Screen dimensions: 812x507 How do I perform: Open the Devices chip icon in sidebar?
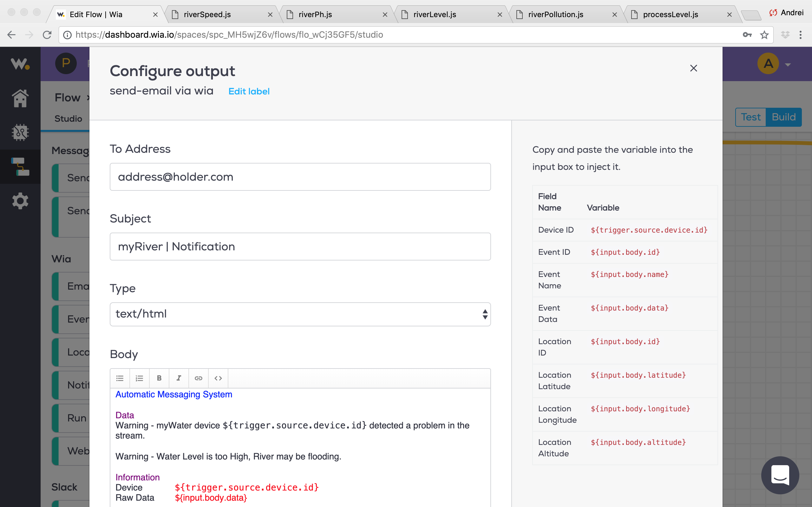tap(20, 132)
